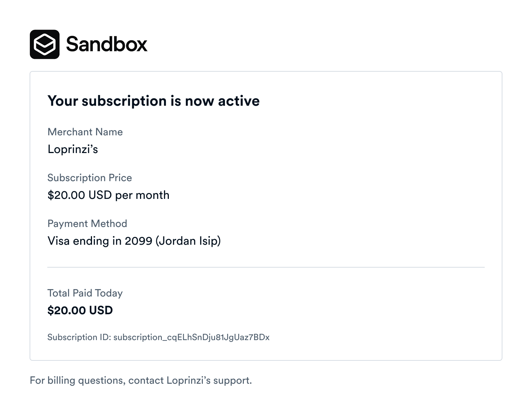Click 'Loprinzi's support' in the footer
The image size is (532, 417).
click(208, 380)
